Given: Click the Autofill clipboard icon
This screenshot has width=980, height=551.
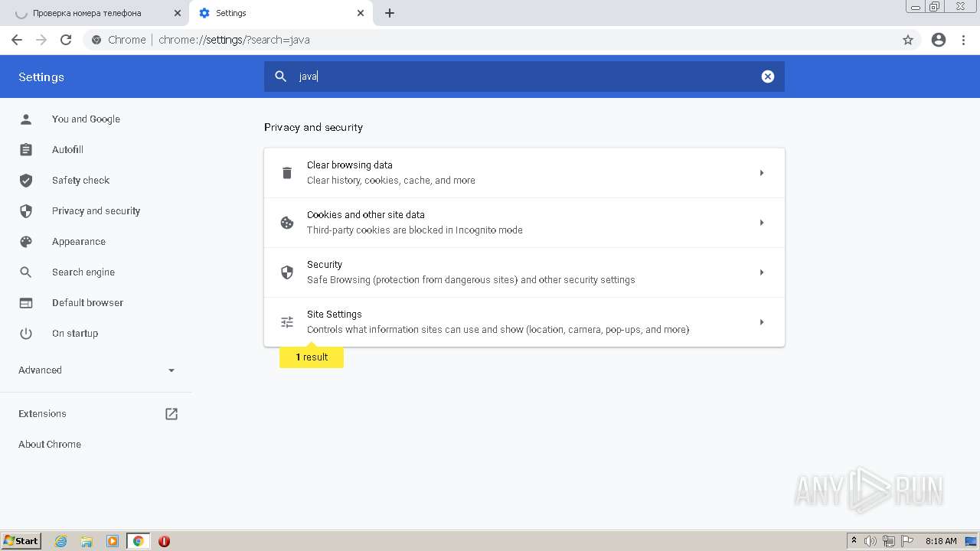Looking at the screenshot, I should pos(26,150).
